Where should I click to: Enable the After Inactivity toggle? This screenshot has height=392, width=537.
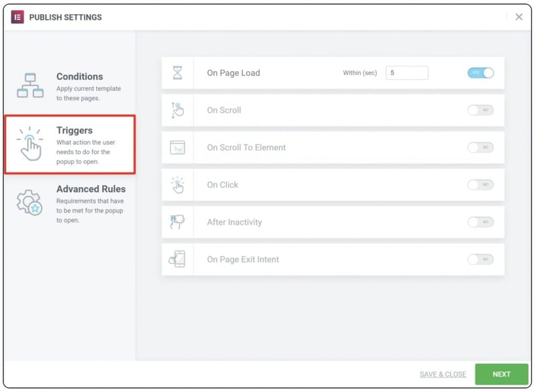481,222
